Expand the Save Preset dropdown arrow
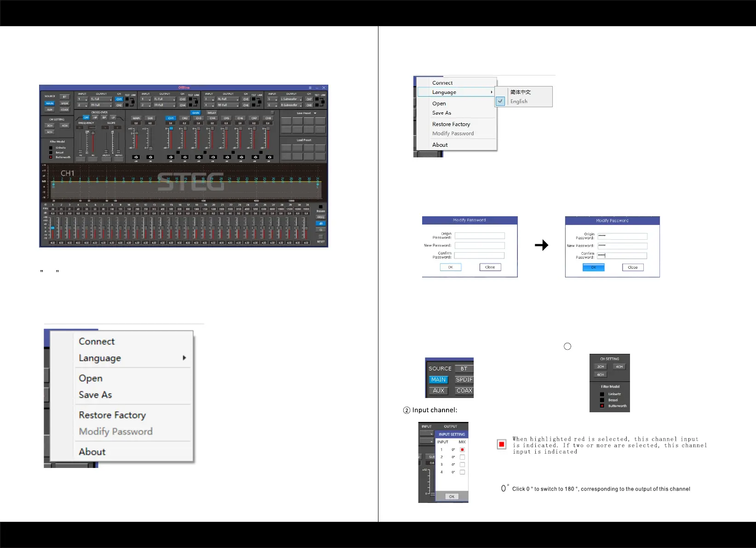 pos(315,113)
